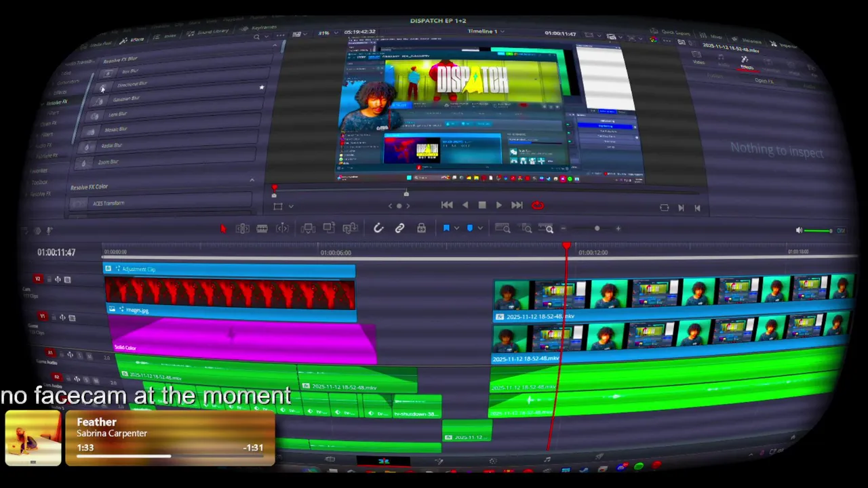
Task: Open the marker color dropdown arrow
Action: [479, 229]
